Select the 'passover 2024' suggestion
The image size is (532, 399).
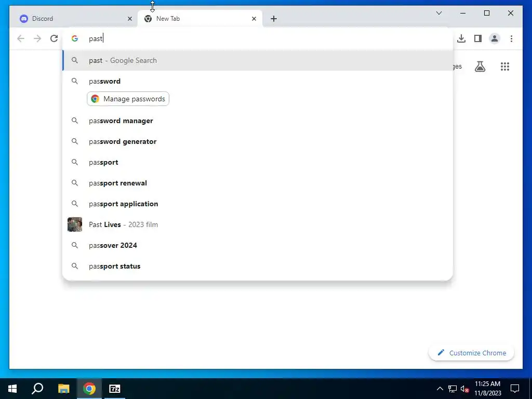click(258, 245)
